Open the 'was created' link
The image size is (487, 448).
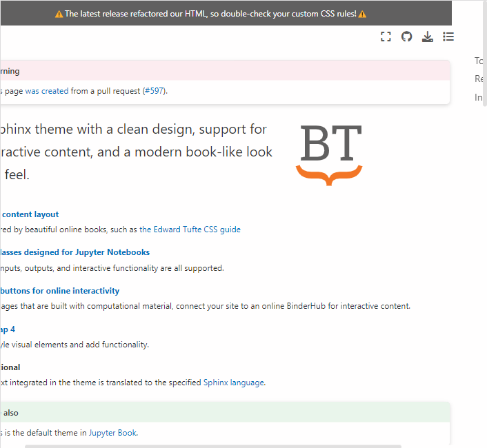click(47, 91)
